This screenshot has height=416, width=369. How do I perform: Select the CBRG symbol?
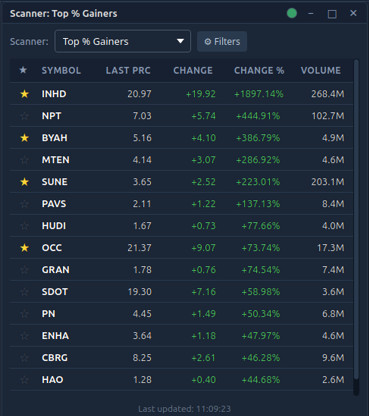click(55, 358)
